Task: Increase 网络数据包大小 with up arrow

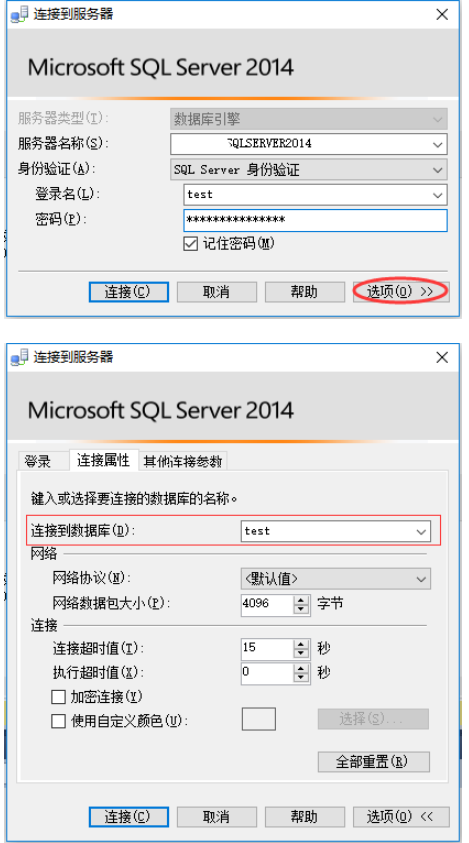Action: pyautogui.click(x=301, y=599)
